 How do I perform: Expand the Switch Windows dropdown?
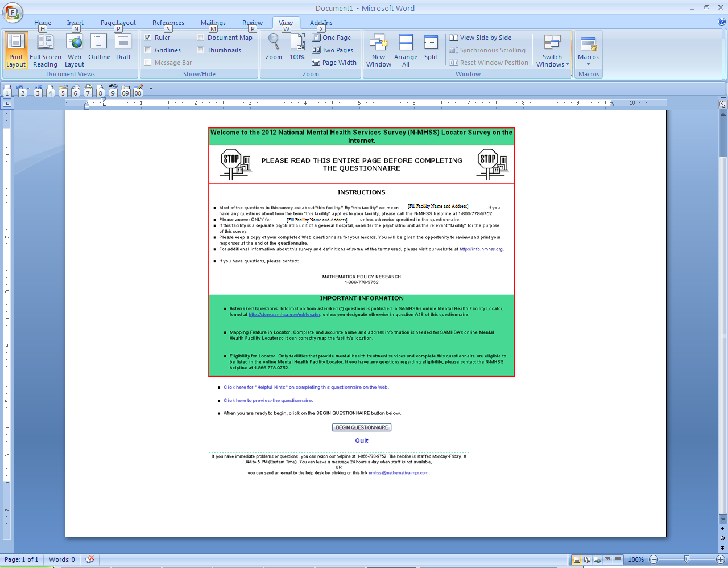pyautogui.click(x=552, y=50)
